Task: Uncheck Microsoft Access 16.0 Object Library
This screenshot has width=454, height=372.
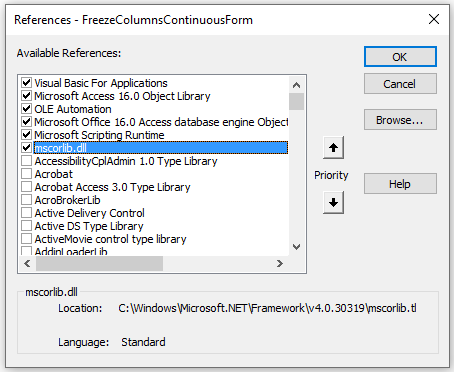Action: click(x=26, y=96)
